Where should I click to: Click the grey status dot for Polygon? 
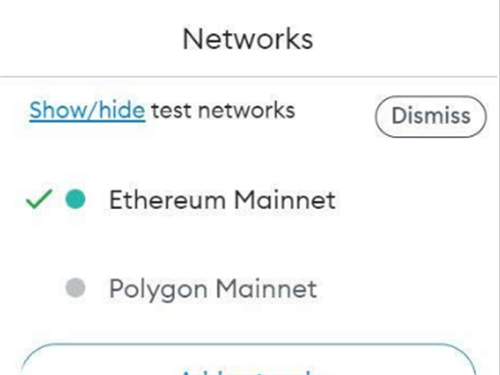click(75, 288)
